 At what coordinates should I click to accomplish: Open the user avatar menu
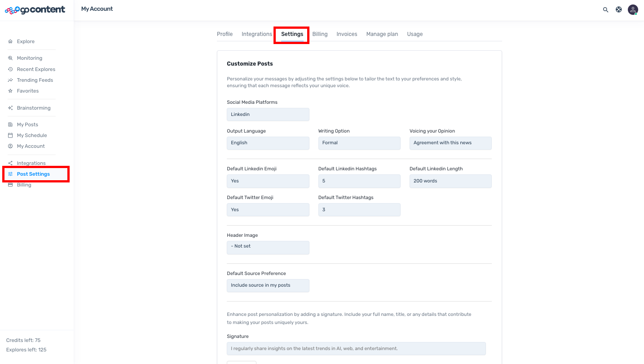(632, 9)
